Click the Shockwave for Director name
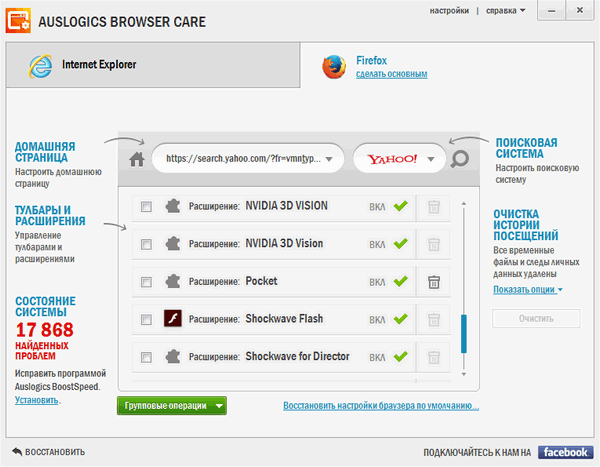600x467 pixels. click(297, 356)
